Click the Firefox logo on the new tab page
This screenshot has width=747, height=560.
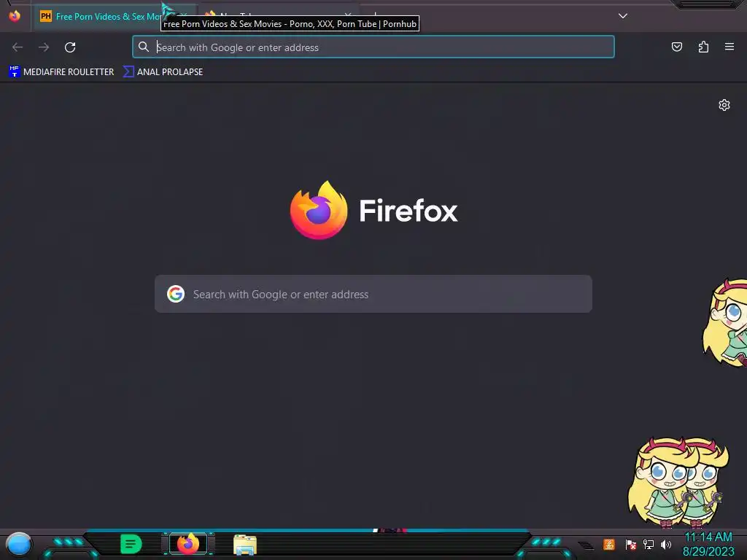tap(319, 210)
